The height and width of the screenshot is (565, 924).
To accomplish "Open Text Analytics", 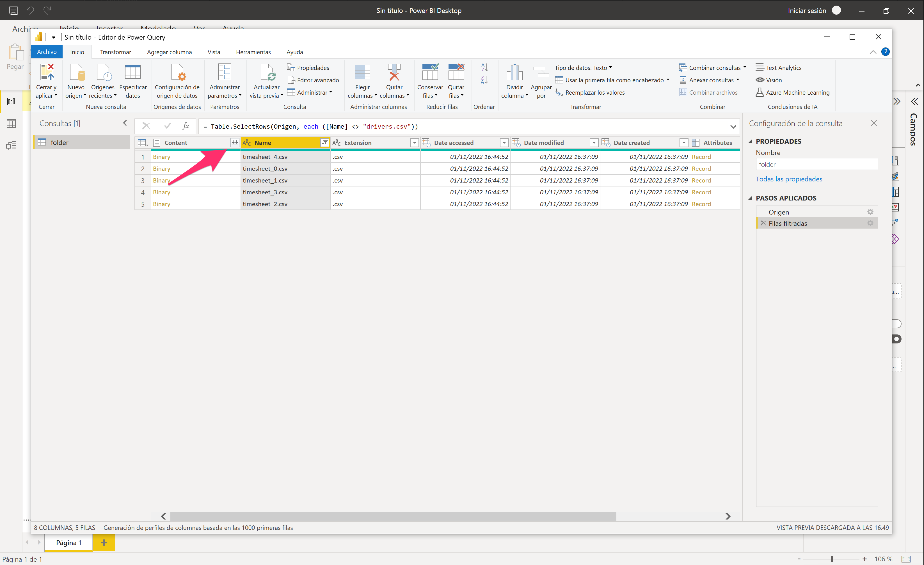I will click(x=779, y=67).
